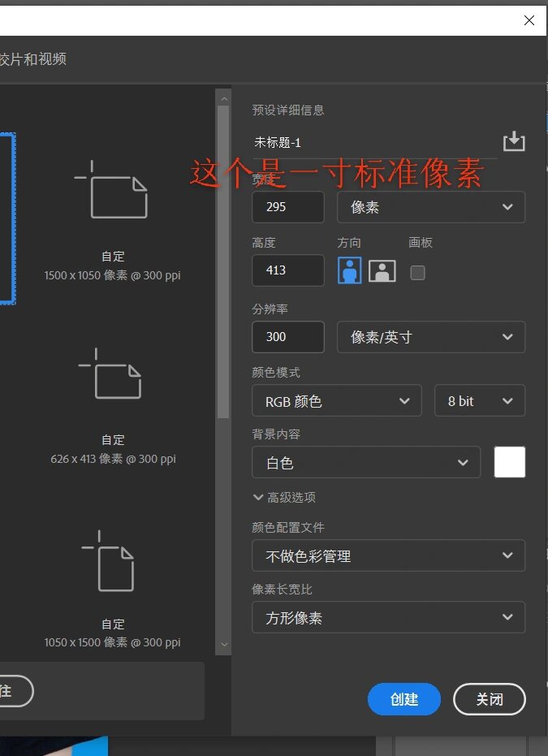Click the white background color swatch

point(510,462)
